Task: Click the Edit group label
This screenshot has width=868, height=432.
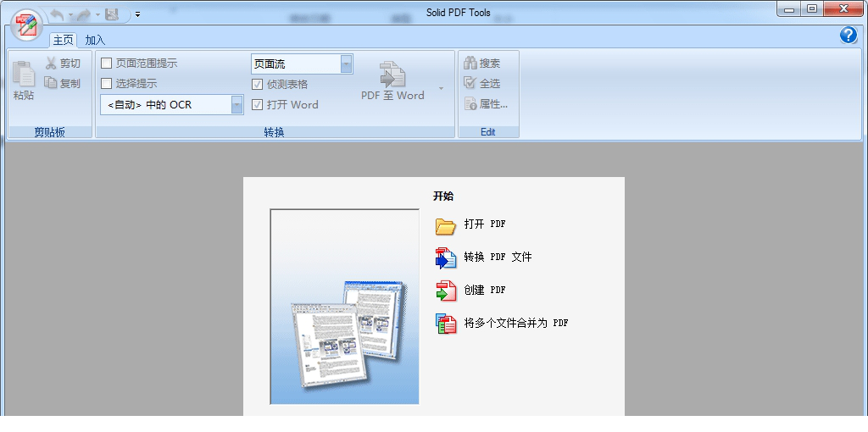Action: pos(487,131)
